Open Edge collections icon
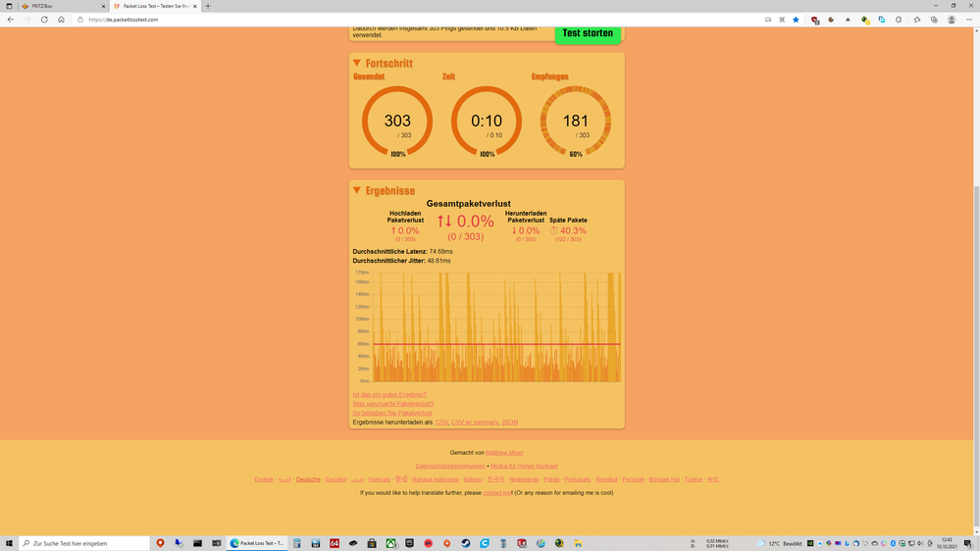 click(x=934, y=20)
